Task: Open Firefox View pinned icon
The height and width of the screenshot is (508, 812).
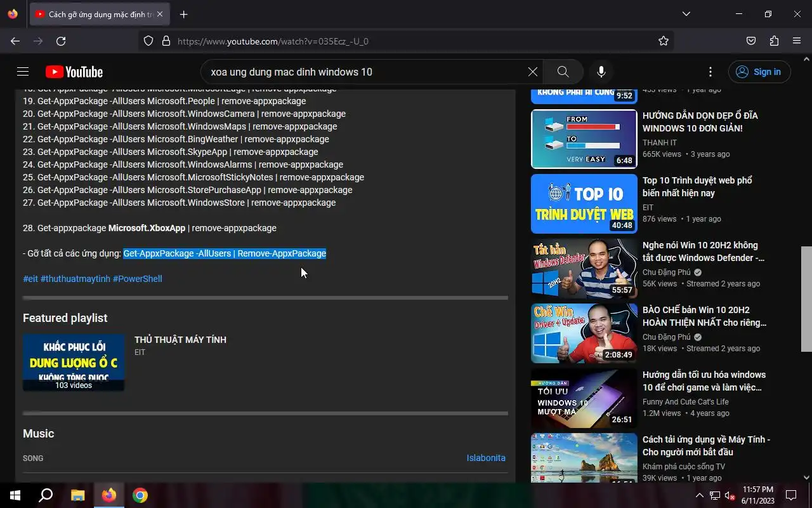Action: (13, 14)
